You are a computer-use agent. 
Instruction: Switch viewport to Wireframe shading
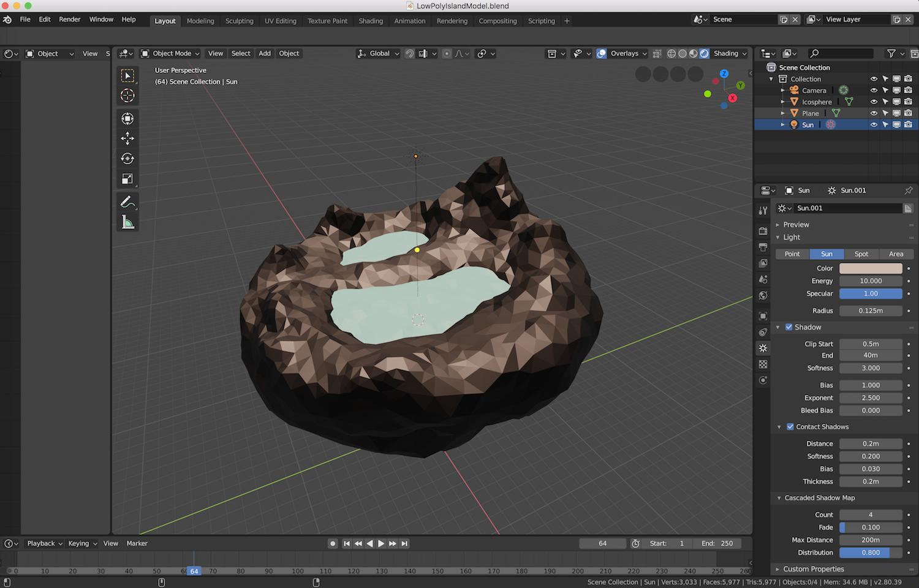pos(671,53)
